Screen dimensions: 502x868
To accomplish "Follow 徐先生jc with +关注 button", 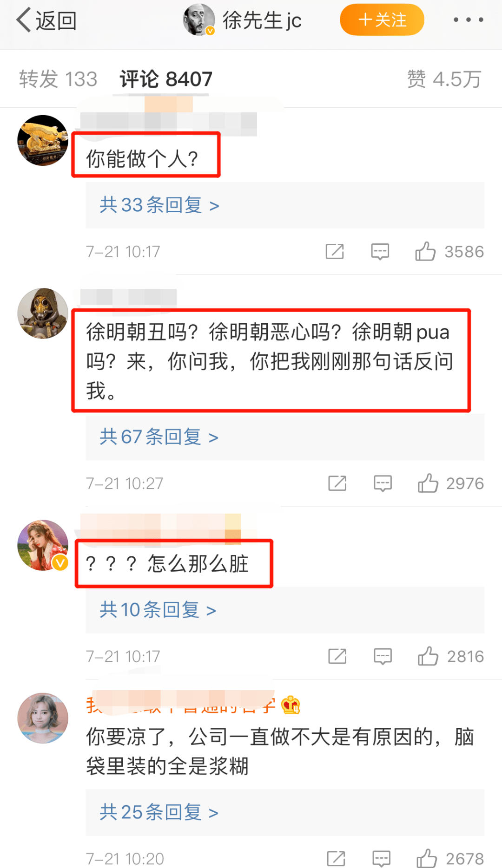I will coord(382,20).
